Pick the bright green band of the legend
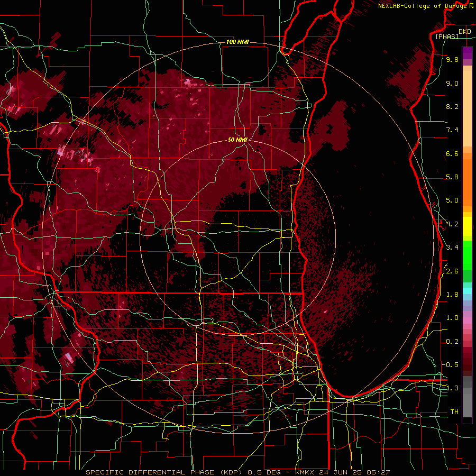 click(x=467, y=255)
